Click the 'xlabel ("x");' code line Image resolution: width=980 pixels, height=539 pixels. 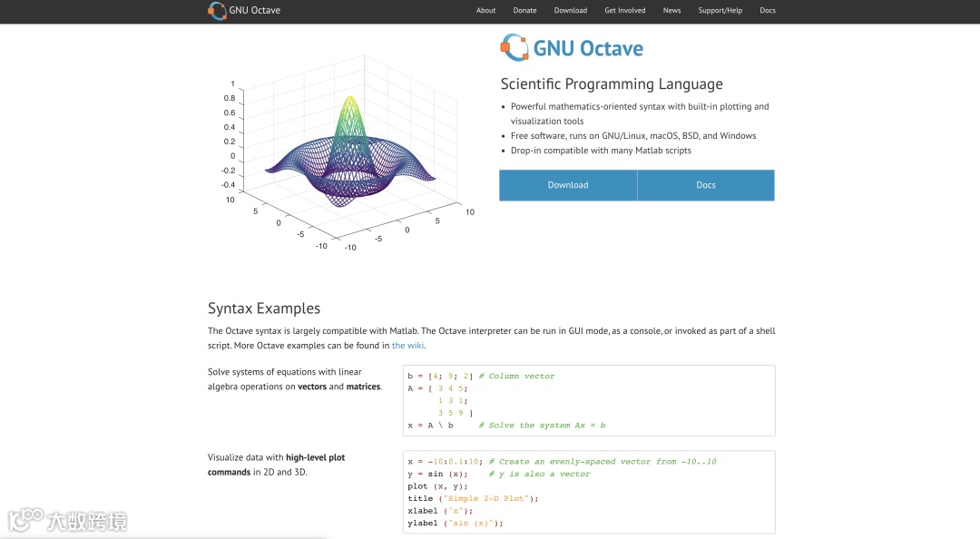point(440,511)
